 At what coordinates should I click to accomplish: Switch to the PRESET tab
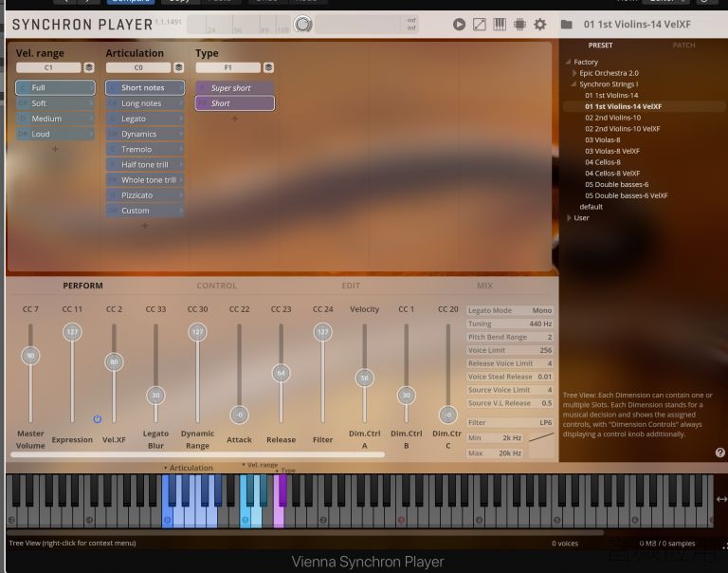(x=600, y=46)
